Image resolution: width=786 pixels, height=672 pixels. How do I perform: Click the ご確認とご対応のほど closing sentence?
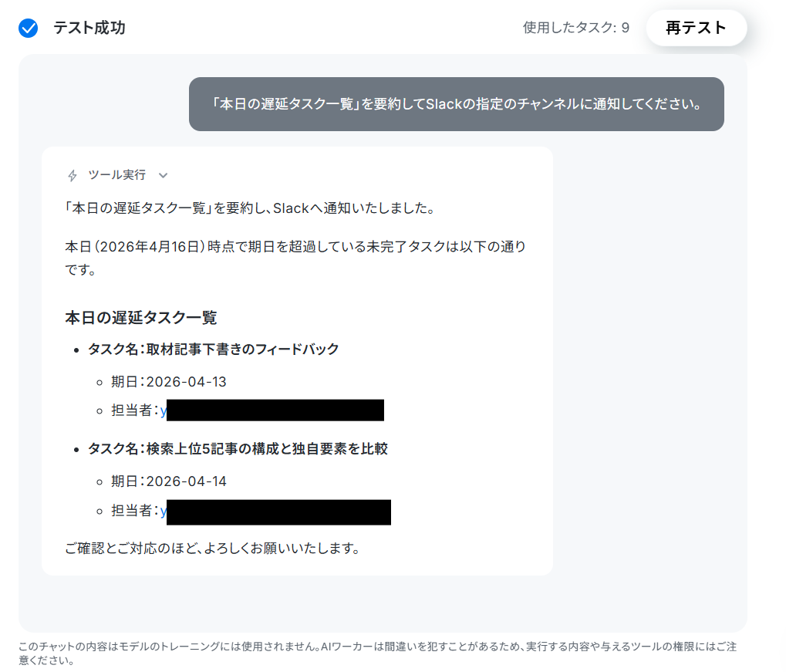[213, 548]
